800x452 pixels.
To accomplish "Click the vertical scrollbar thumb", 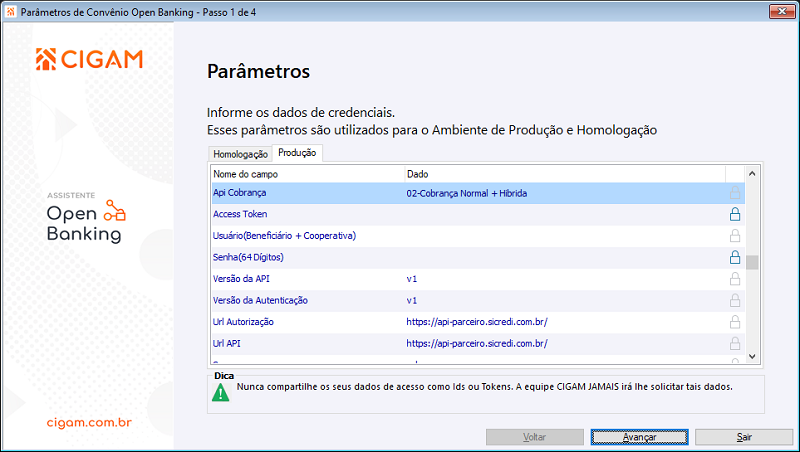I will tap(752, 262).
